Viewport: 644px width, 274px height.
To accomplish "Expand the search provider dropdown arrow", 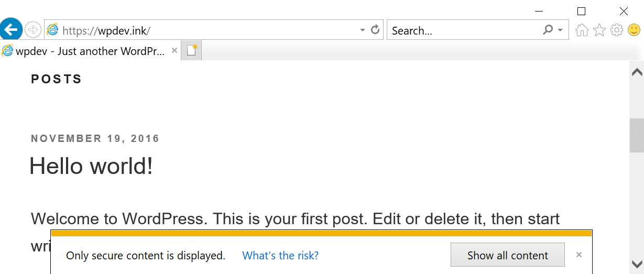I will pyautogui.click(x=560, y=30).
